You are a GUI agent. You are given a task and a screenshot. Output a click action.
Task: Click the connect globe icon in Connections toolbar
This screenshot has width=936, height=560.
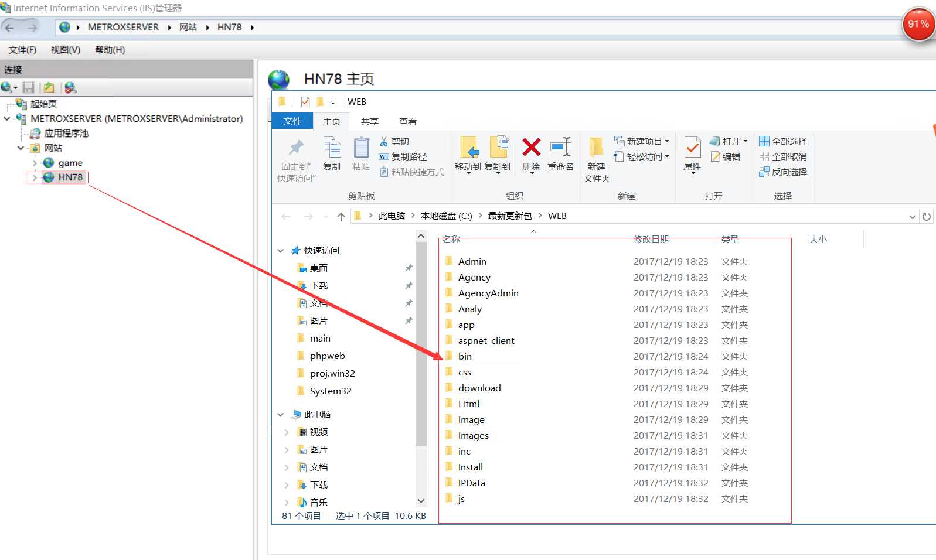6,88
